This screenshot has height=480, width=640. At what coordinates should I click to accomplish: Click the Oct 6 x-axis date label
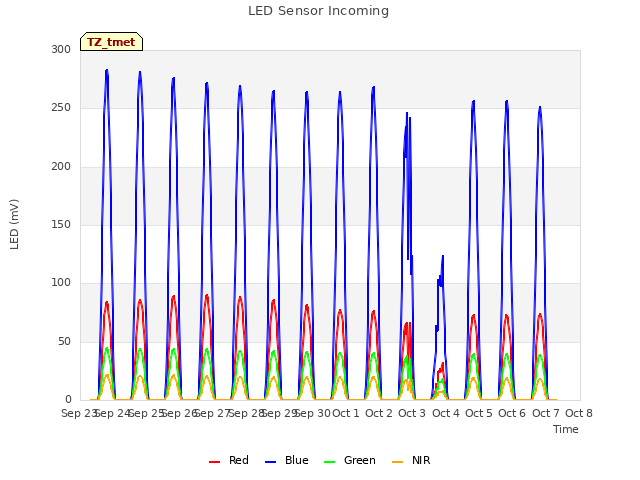coord(512,413)
